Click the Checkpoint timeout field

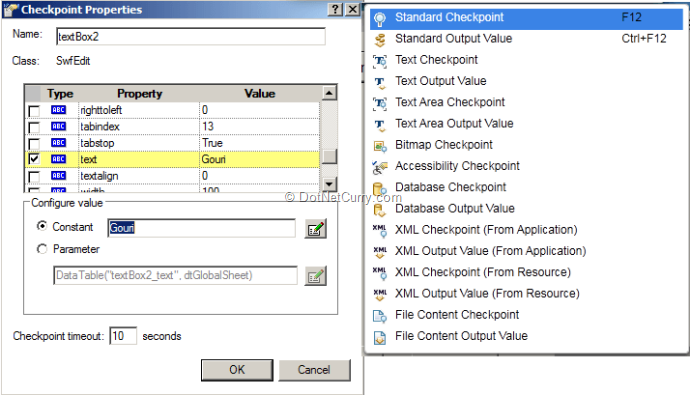pos(123,336)
